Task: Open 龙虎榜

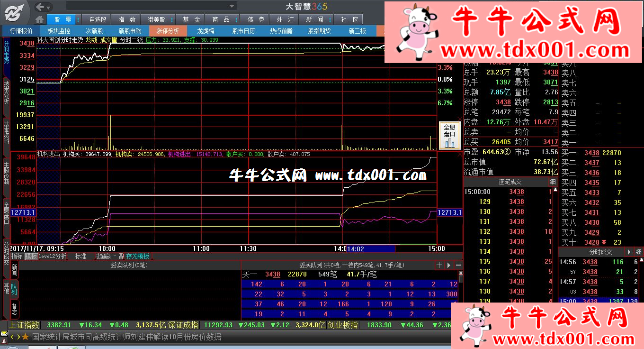Action: 206,31
